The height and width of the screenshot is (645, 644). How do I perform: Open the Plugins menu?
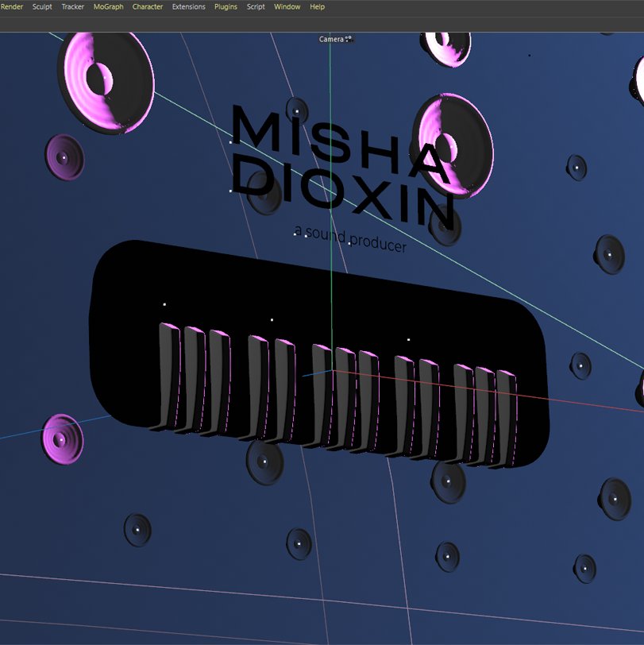coord(226,6)
